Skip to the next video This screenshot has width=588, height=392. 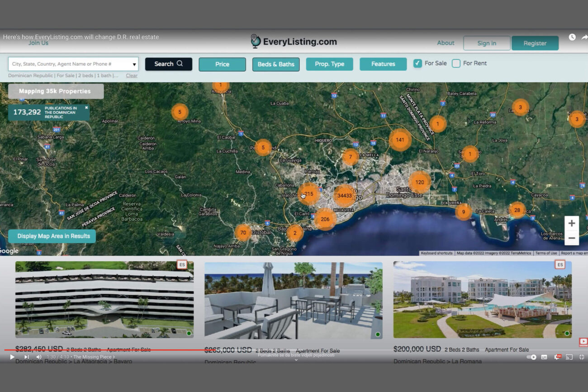pyautogui.click(x=26, y=357)
